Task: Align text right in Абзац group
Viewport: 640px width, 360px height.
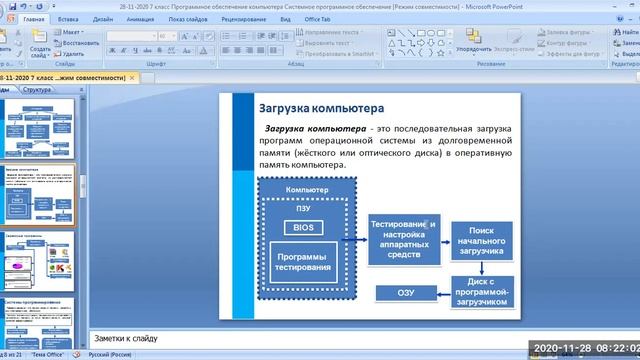Action: tap(249, 51)
